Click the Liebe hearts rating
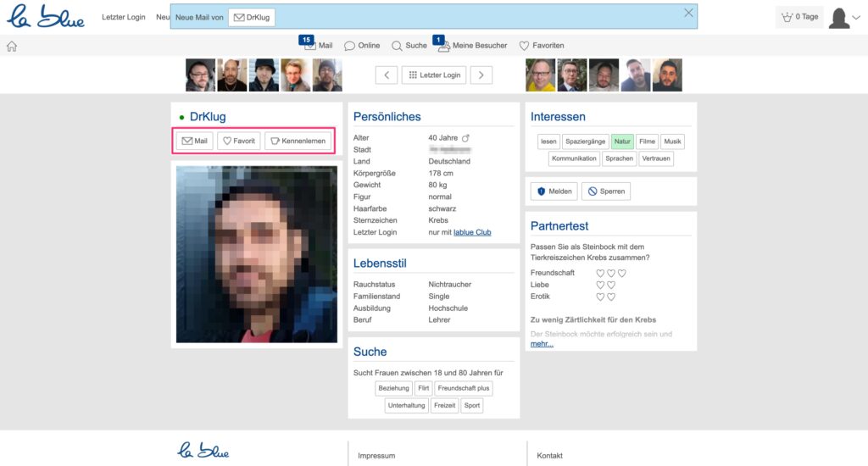 [x=605, y=285]
